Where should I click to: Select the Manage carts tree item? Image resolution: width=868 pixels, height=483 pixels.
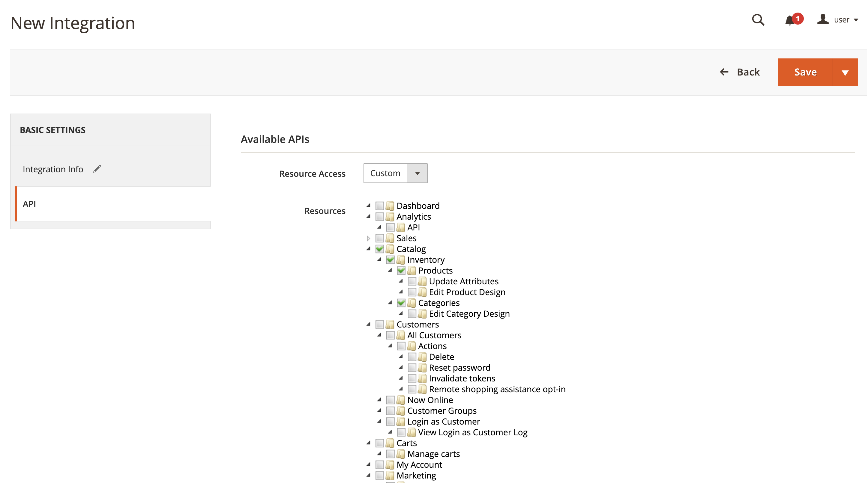coord(433,454)
